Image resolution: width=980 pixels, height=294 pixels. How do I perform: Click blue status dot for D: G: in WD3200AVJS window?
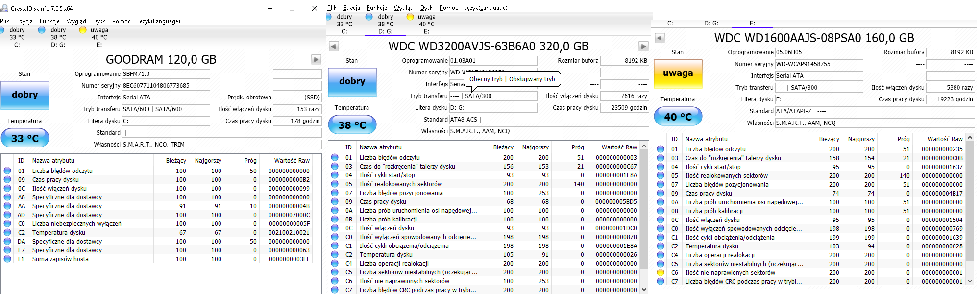(x=369, y=17)
